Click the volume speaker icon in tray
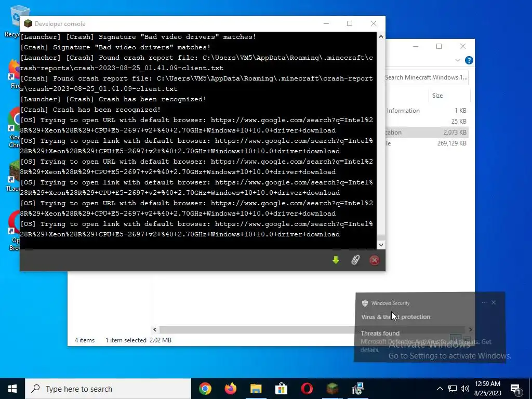The height and width of the screenshot is (399, 532). point(465,389)
